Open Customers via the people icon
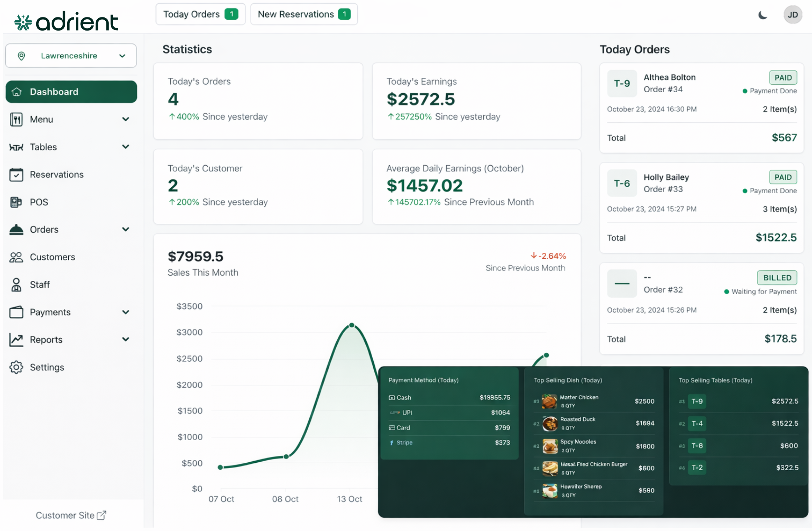This screenshot has width=812, height=531. click(16, 257)
